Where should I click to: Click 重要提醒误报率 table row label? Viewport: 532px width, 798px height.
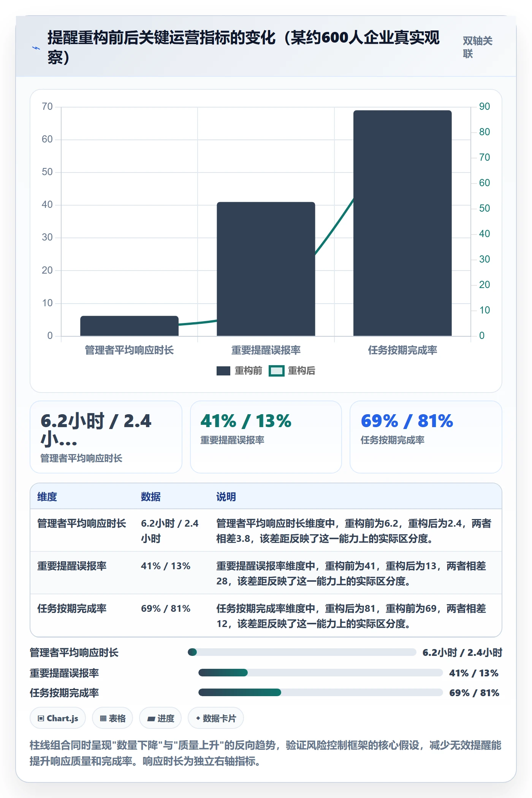[72, 566]
